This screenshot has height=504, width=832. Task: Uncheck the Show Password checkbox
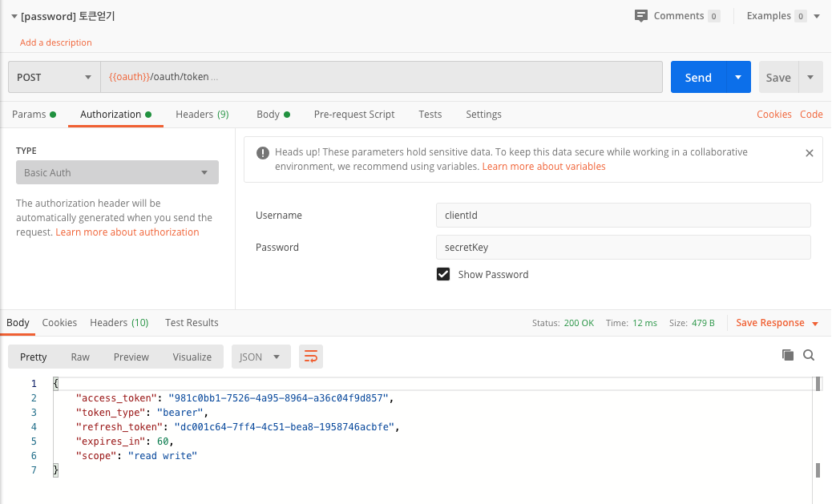click(x=443, y=274)
